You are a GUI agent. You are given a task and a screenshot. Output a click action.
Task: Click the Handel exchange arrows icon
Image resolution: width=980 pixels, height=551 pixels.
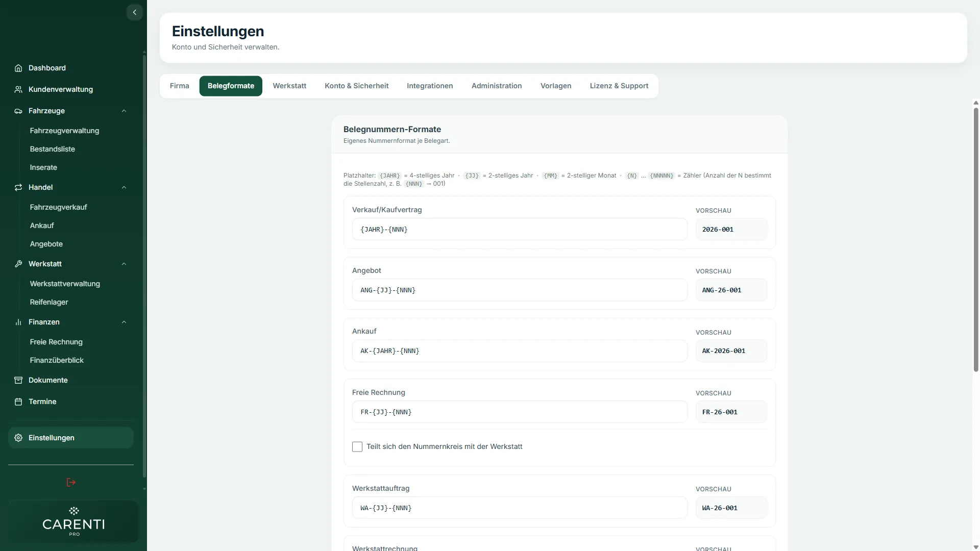click(18, 187)
